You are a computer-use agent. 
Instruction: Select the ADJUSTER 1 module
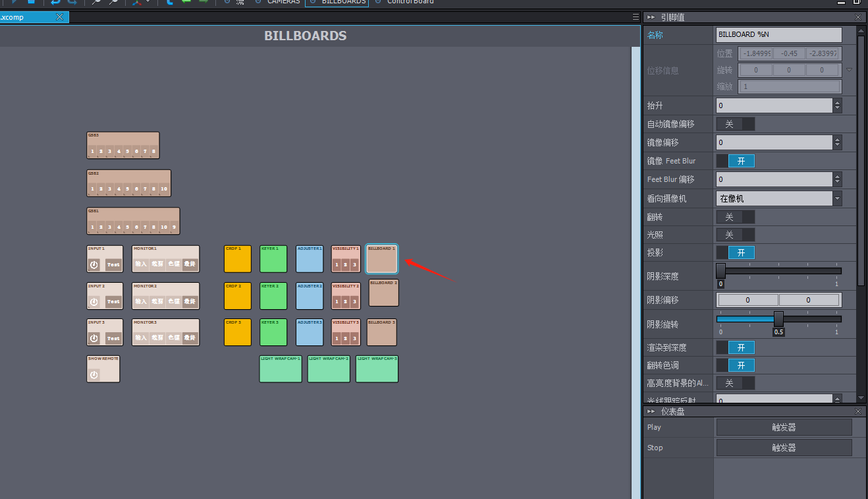pyautogui.click(x=310, y=259)
